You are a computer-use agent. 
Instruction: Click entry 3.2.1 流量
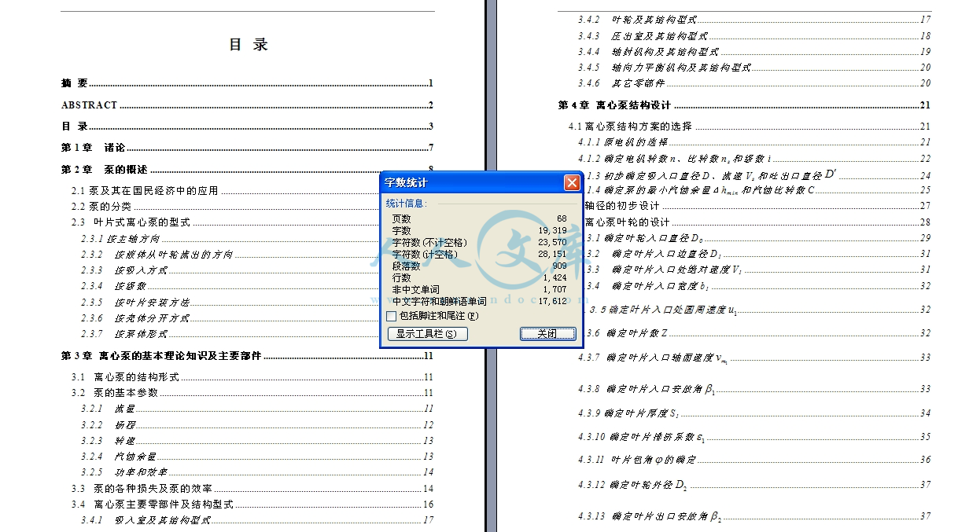[x=257, y=409]
